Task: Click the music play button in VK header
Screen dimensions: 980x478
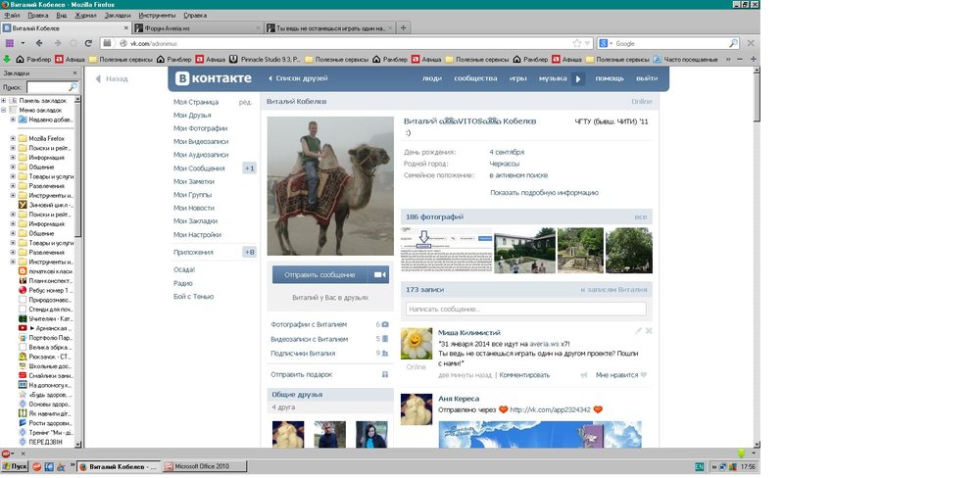Action: click(x=578, y=78)
